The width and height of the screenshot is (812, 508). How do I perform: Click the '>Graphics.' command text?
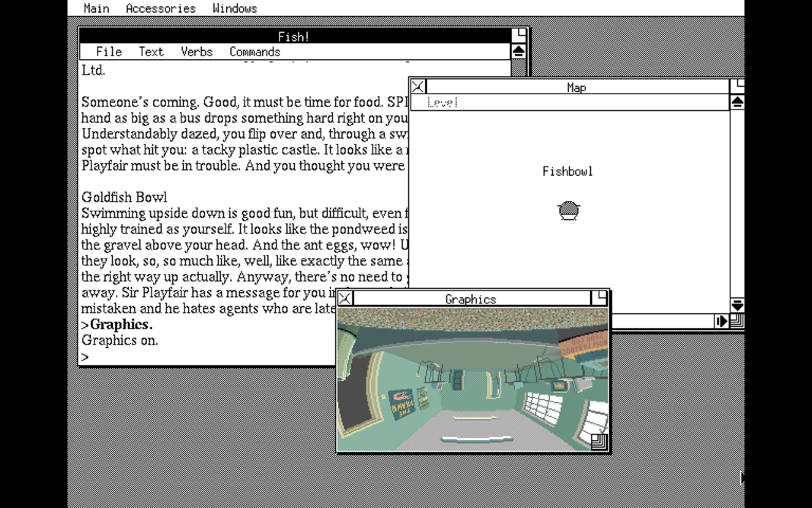[x=117, y=325]
